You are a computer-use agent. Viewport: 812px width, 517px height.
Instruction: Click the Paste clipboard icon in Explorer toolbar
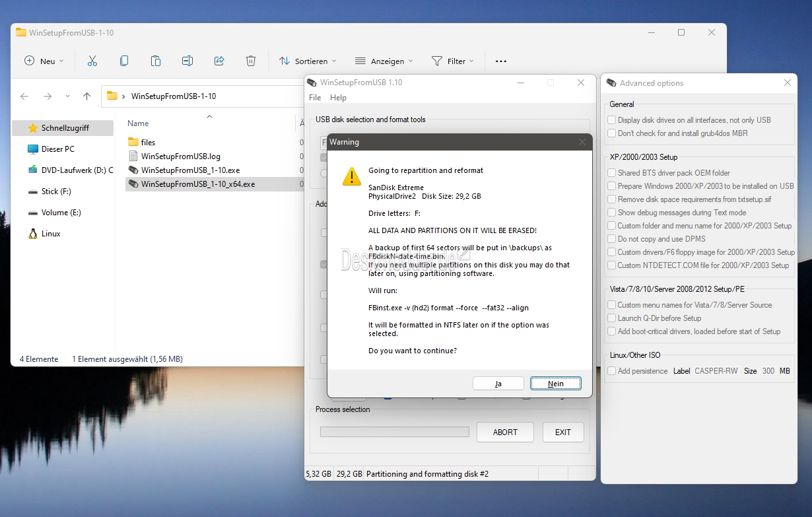[156, 61]
